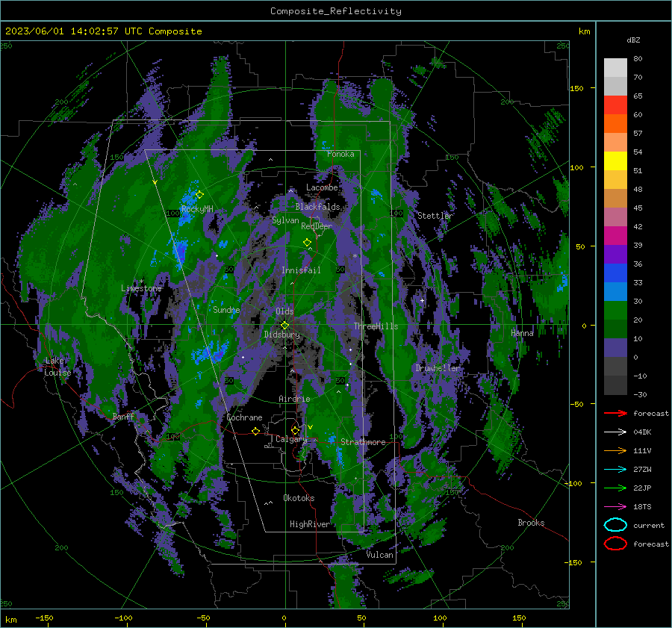The width and height of the screenshot is (672, 628).
Task: Select the red swatch in dBZ legend
Action: pos(615,105)
